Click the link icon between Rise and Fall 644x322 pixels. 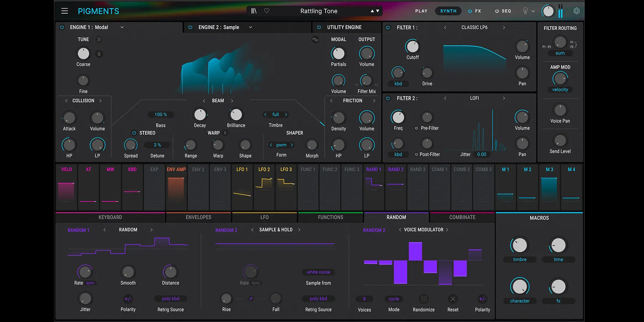point(251,298)
